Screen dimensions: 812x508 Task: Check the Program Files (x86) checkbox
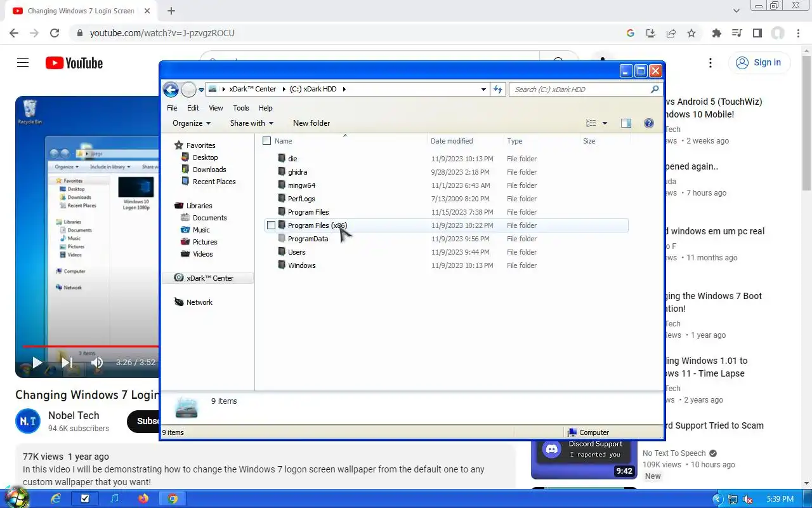271,225
